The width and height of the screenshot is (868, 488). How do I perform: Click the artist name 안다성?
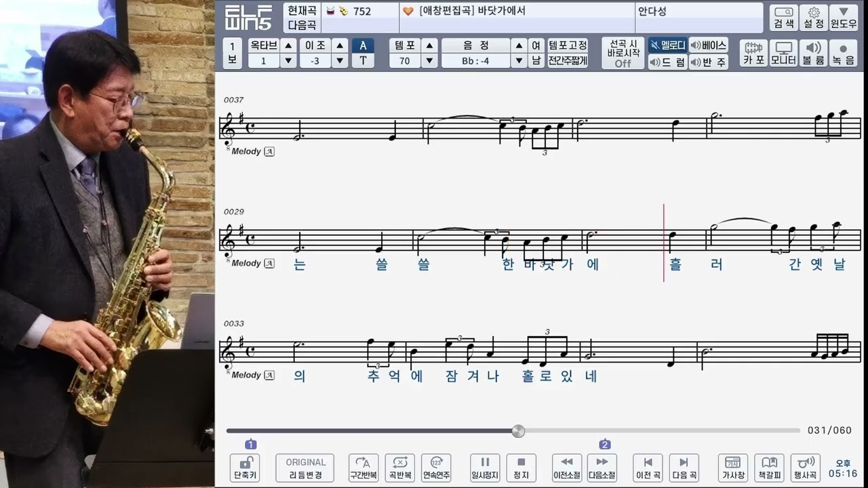coord(652,11)
